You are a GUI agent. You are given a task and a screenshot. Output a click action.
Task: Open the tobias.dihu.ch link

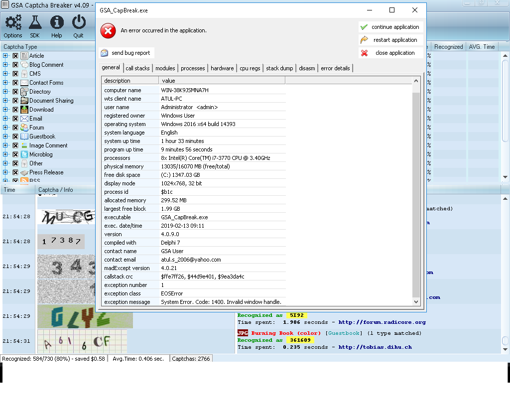pos(375,347)
